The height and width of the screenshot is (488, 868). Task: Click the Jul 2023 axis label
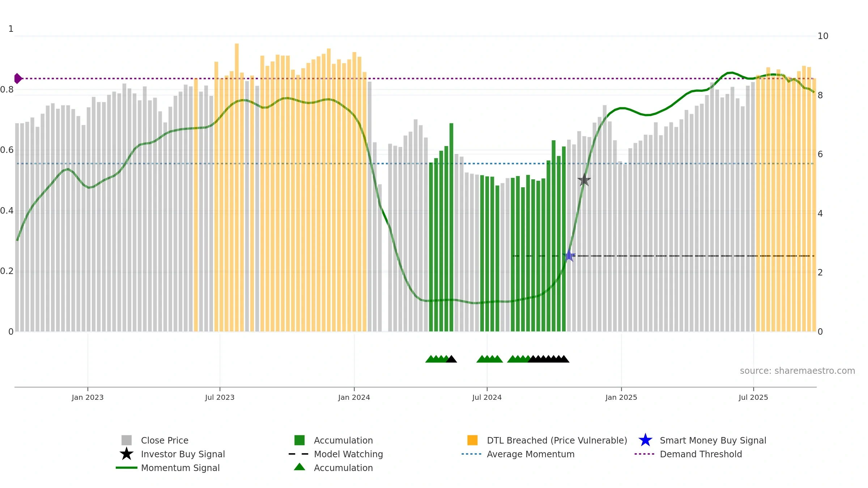(220, 397)
